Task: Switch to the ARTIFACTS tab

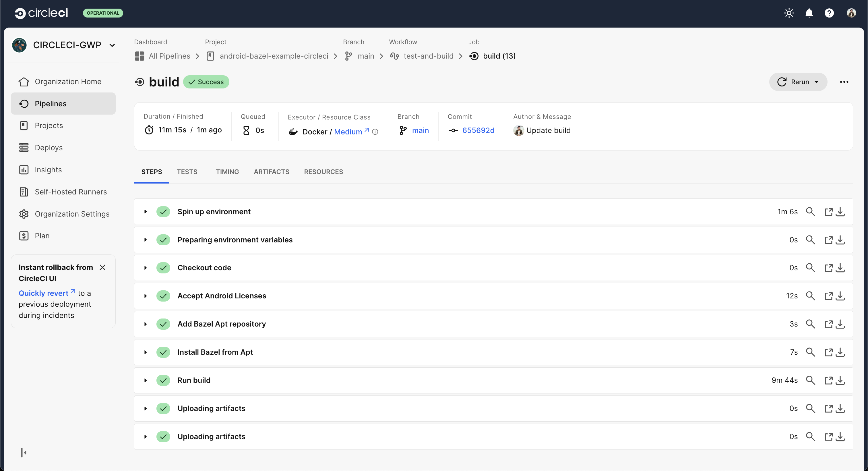Action: [271, 172]
